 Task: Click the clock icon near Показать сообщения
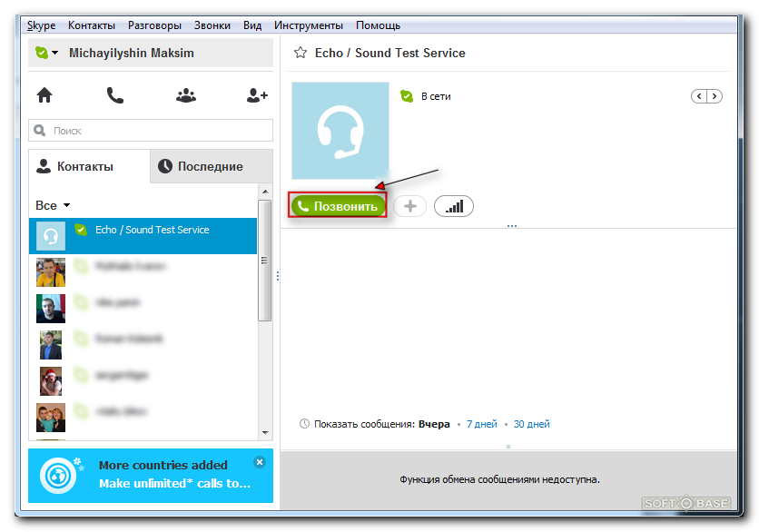304,424
